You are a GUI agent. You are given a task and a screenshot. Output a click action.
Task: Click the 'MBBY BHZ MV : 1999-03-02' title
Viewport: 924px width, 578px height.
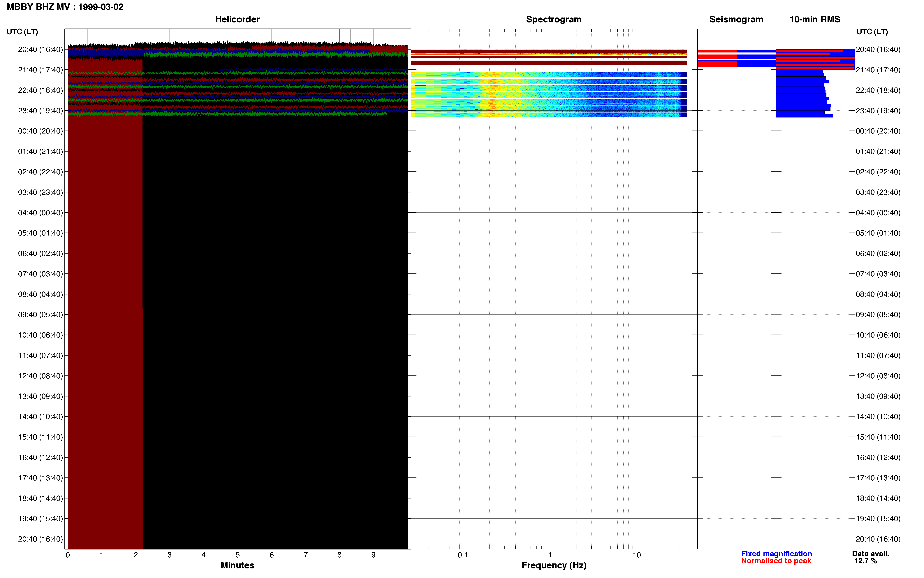click(65, 7)
